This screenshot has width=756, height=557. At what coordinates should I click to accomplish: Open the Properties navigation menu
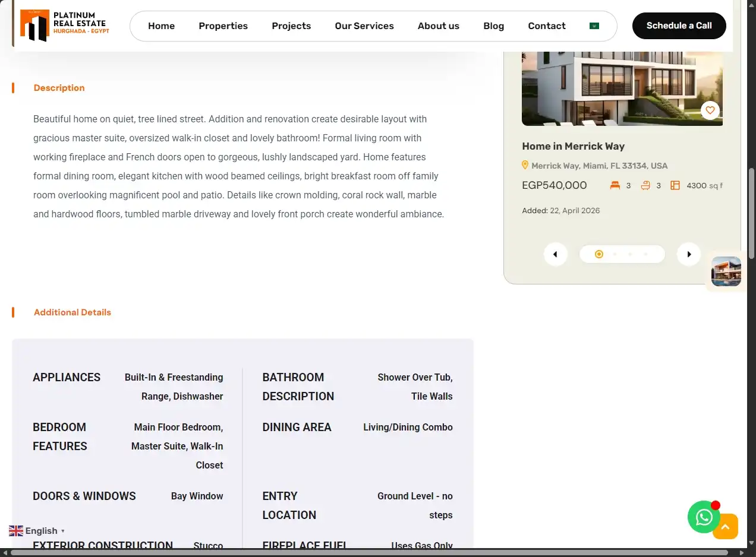223,26
